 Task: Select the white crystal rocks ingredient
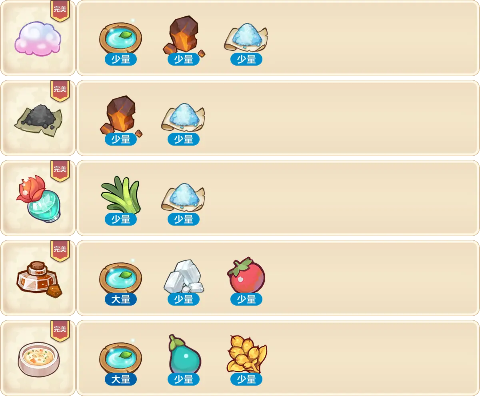[184, 276]
